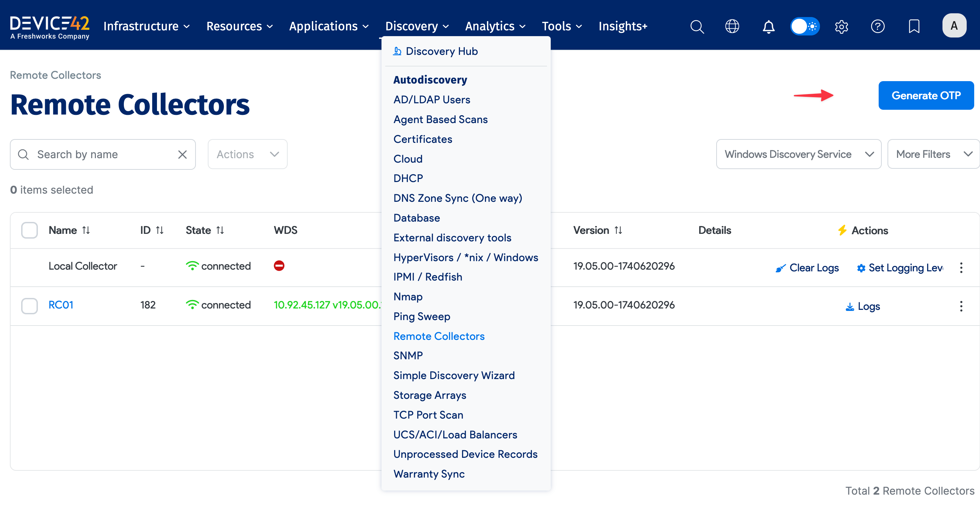980x512 pixels.
Task: Open the settings gear icon
Action: click(841, 27)
